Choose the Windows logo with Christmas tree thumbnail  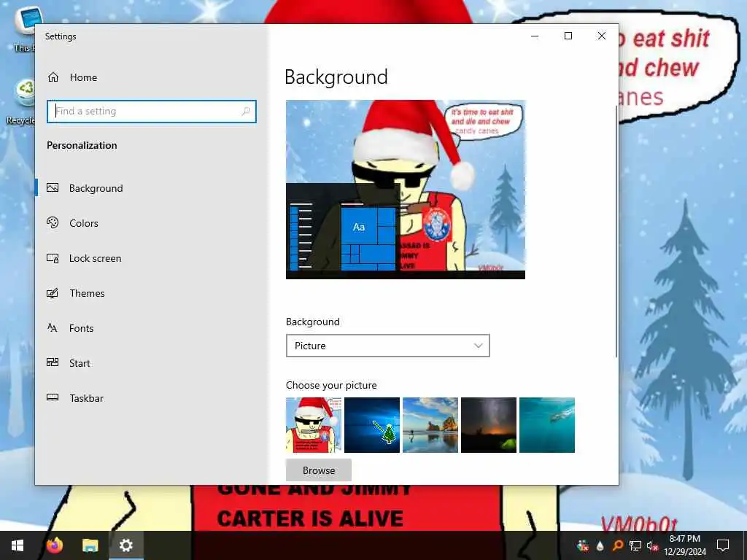372,425
